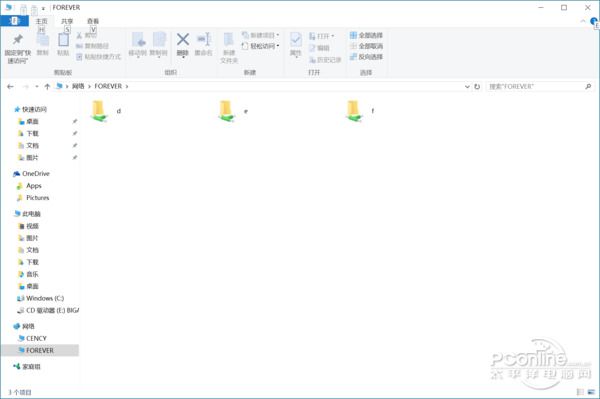Click Invert selection (反向选择)
This screenshot has width=600, height=399.
[x=366, y=57]
